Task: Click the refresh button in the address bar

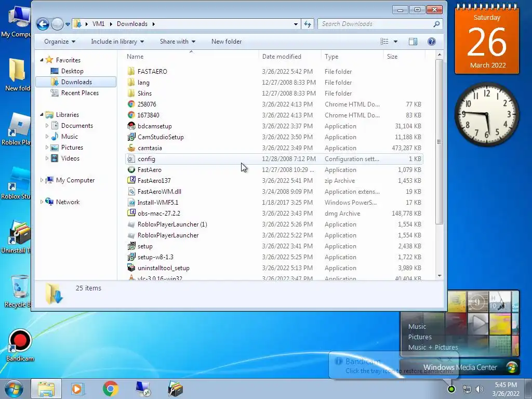Action: point(308,24)
